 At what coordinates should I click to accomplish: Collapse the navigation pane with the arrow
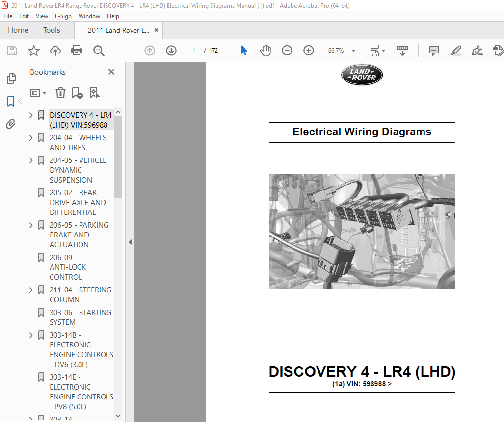pos(130,242)
